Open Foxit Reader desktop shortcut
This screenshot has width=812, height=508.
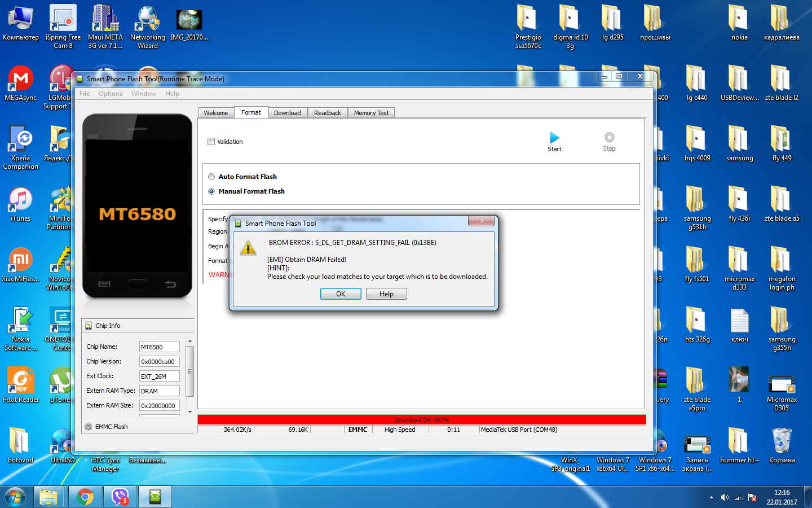click(x=21, y=382)
